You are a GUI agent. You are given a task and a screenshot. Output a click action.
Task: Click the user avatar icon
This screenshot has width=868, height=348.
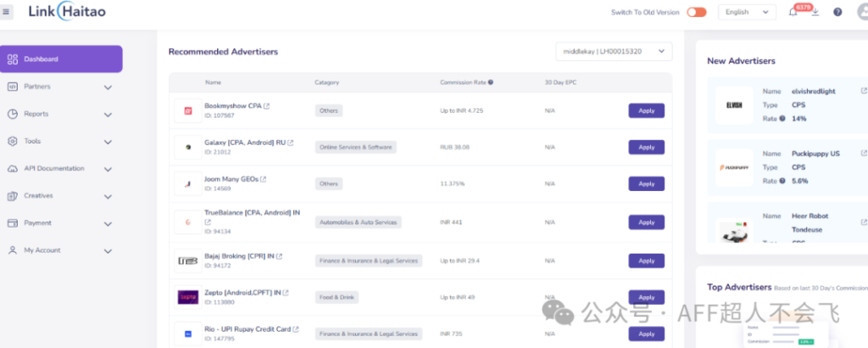pyautogui.click(x=862, y=12)
